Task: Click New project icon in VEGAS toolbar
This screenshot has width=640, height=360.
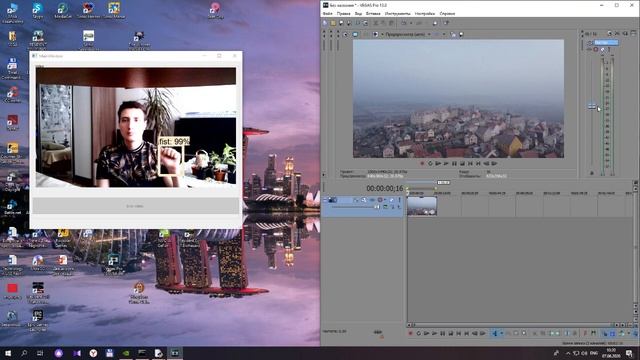Action: [325, 23]
